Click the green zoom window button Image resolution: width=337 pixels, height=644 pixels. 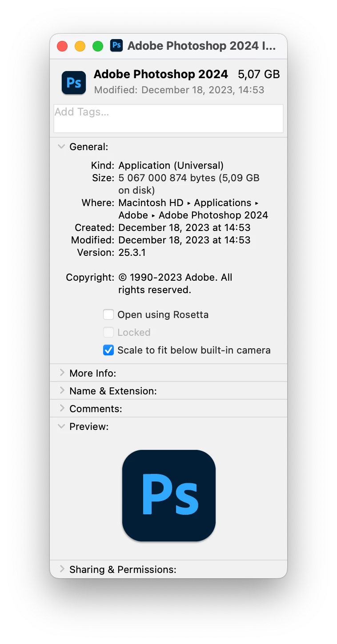coord(98,46)
